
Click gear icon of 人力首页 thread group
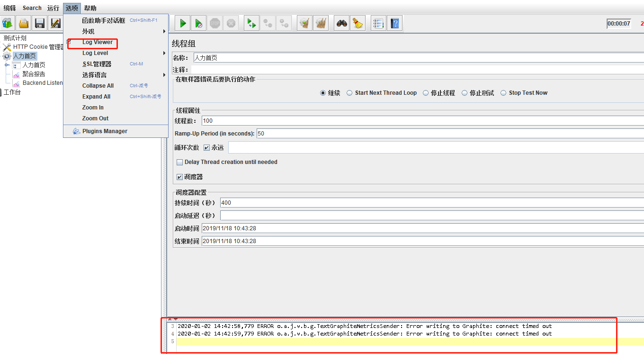(x=7, y=56)
